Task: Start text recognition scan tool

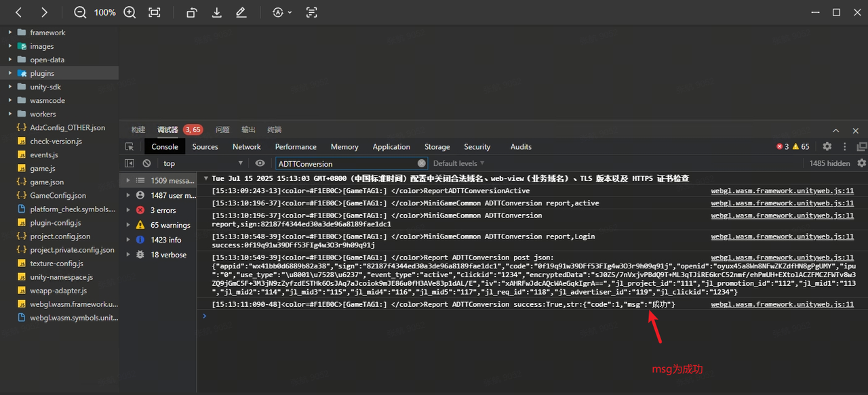Action: point(311,12)
